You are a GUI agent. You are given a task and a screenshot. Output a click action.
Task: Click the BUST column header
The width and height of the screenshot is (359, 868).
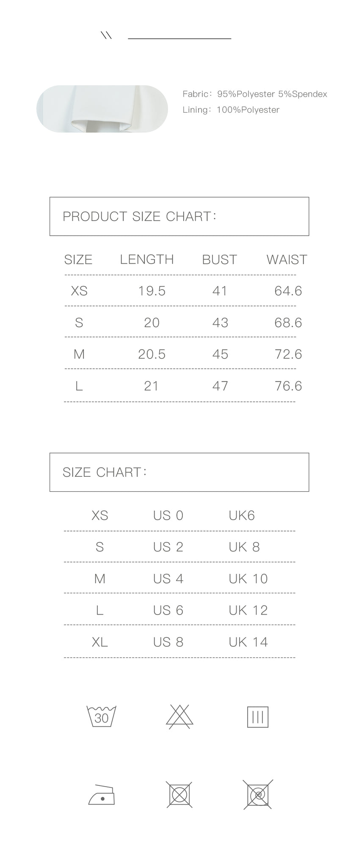pos(219,259)
